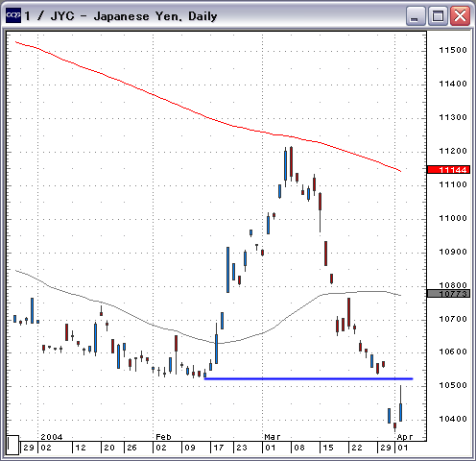Click the date label 15 on time axis

pos(328,448)
